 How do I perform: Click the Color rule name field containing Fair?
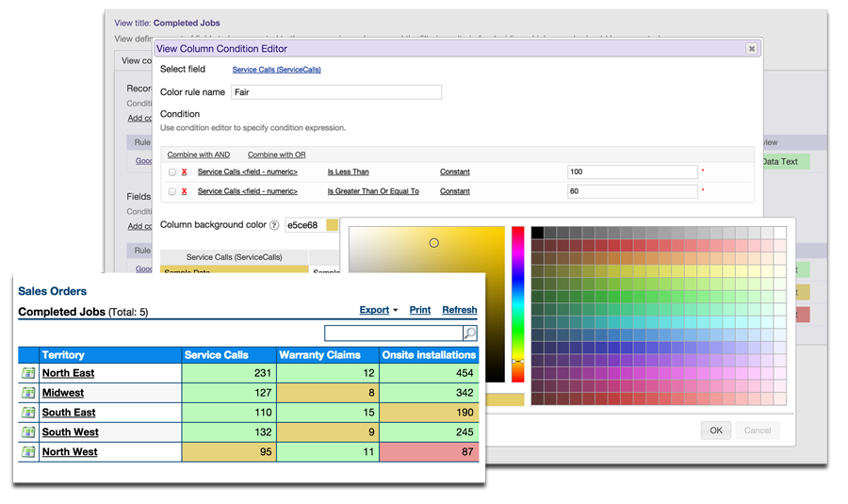pyautogui.click(x=335, y=92)
